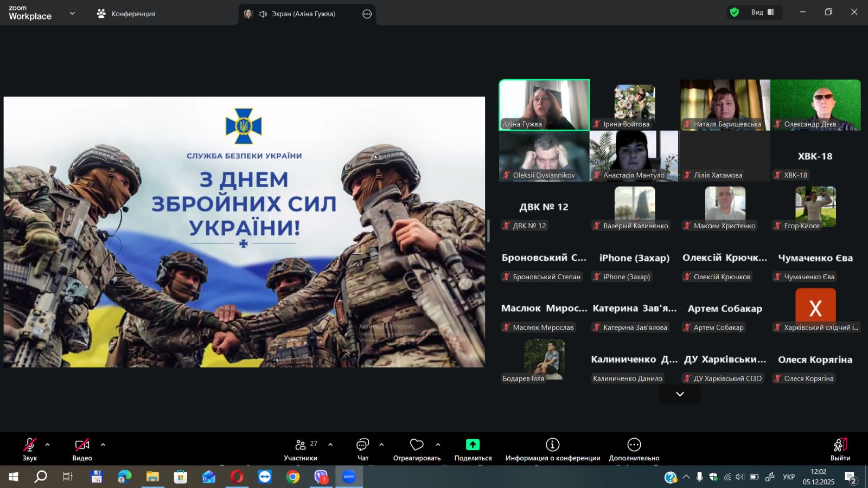
Task: Turn on camera with Видео button
Action: 82,445
